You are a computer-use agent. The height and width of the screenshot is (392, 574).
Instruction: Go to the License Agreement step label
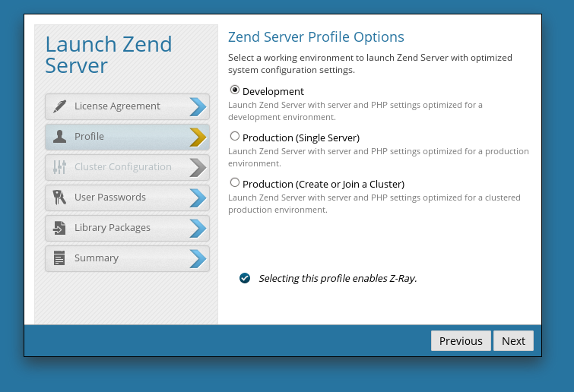pos(117,106)
